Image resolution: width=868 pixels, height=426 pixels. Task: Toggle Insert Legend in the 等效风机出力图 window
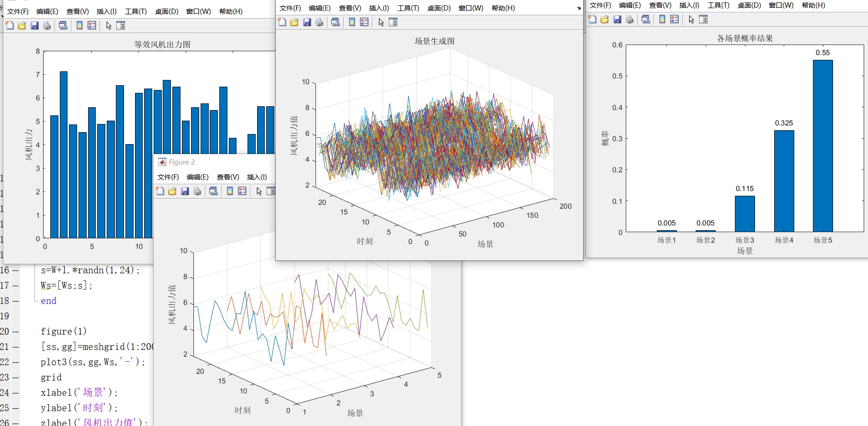pos(92,25)
